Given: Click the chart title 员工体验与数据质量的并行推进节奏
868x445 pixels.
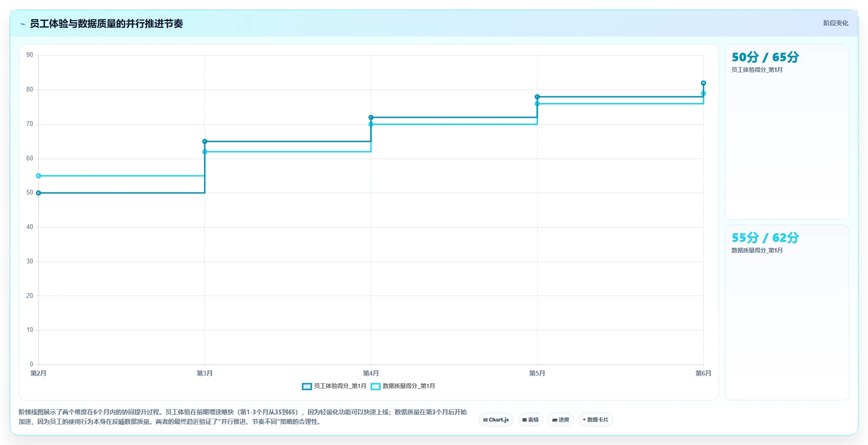Looking at the screenshot, I should coord(106,23).
